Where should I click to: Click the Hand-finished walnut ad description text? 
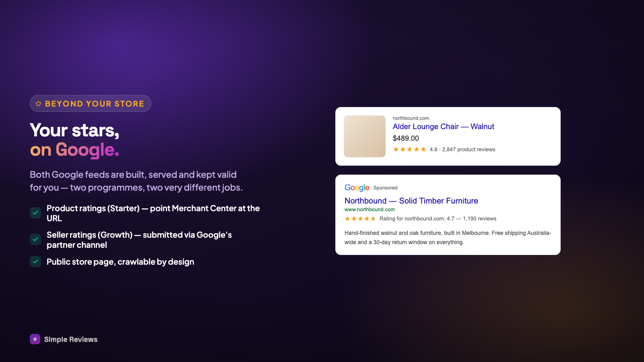pos(448,237)
